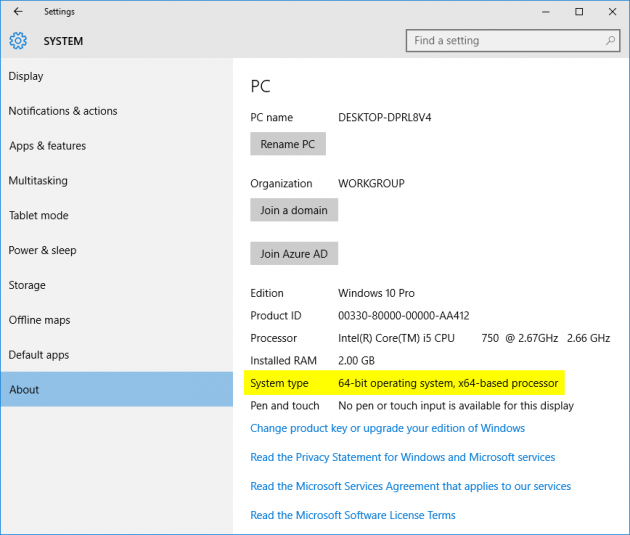This screenshot has height=535, width=630.
Task: Go back using the back arrow
Action: [x=18, y=12]
